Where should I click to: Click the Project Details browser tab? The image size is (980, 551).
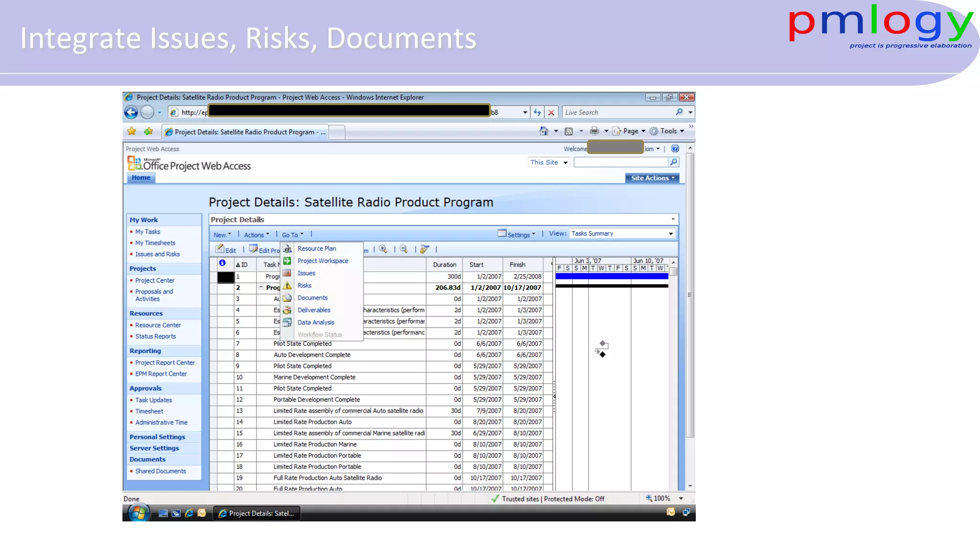[245, 132]
